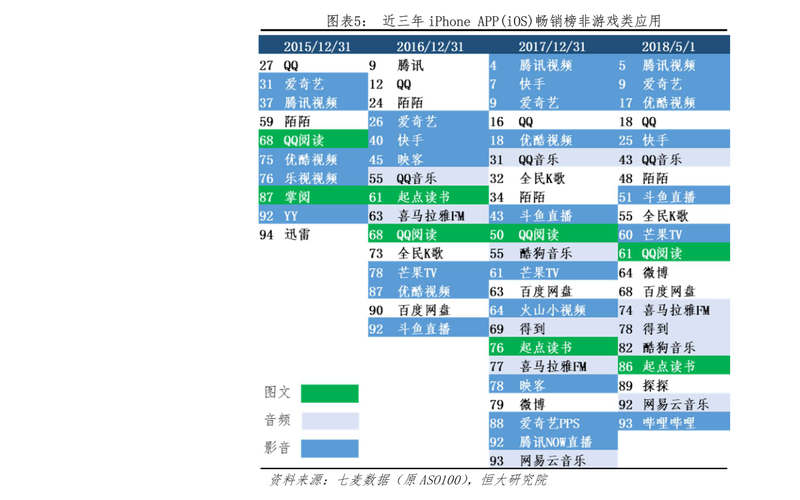Click the row '94 迅雷'
The image size is (800, 500).
click(313, 234)
